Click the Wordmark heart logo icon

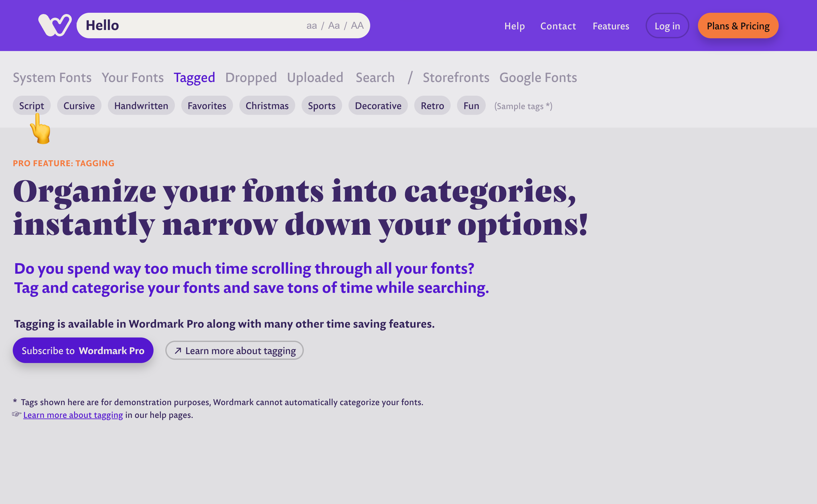55,25
